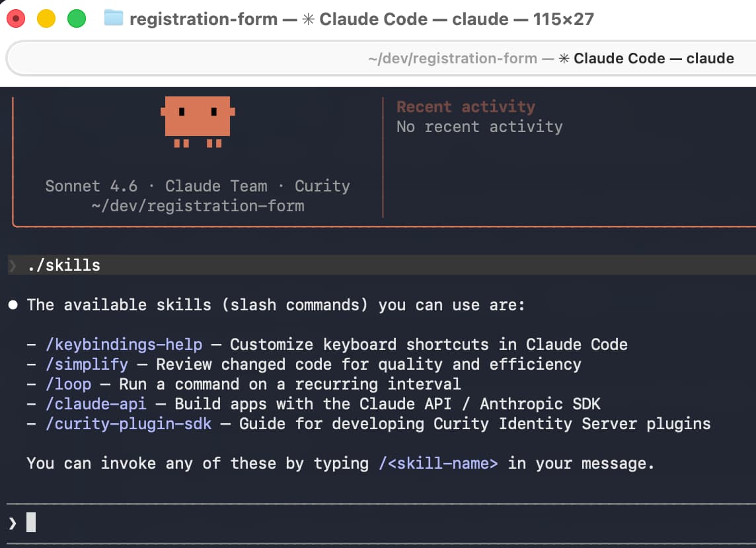Click the green zoom window button
Image resolution: width=756 pixels, height=548 pixels.
point(76,18)
